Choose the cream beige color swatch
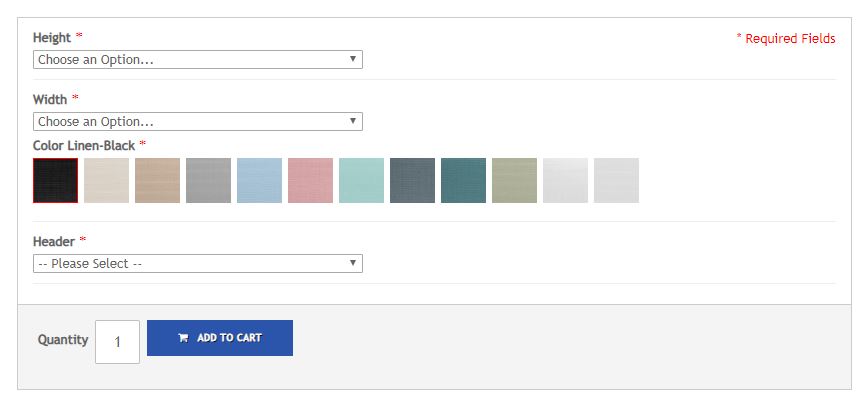Screen dimensions: 866x401 tap(107, 181)
